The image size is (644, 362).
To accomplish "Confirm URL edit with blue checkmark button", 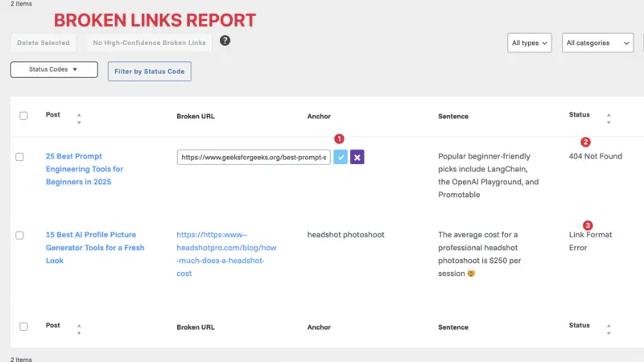I will (341, 157).
